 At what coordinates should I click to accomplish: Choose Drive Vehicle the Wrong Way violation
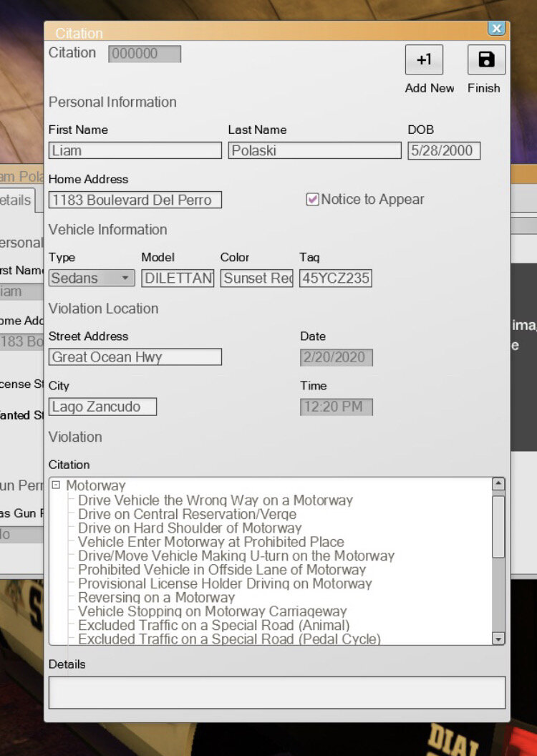click(215, 500)
